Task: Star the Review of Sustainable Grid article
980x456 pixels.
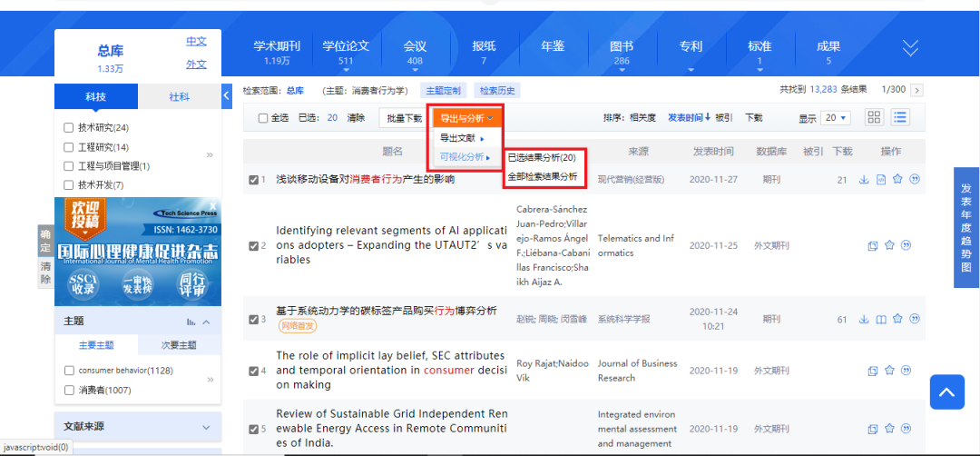Action: (889, 429)
